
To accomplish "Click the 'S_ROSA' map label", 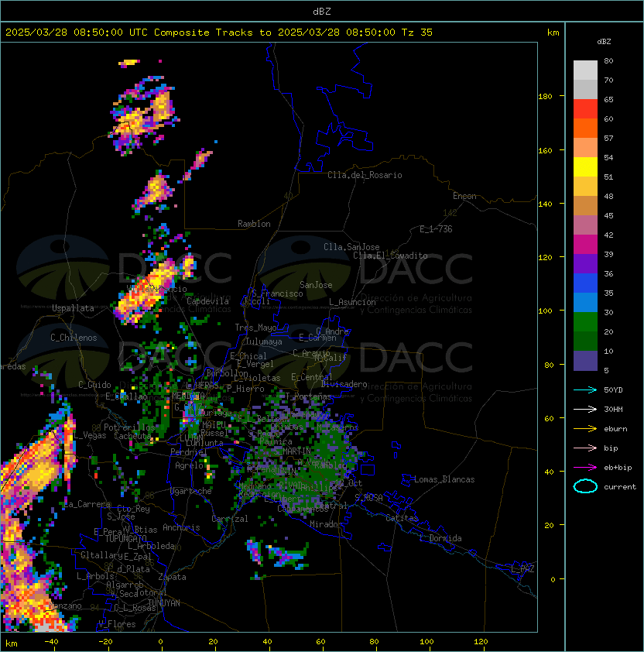I will 368,497.
